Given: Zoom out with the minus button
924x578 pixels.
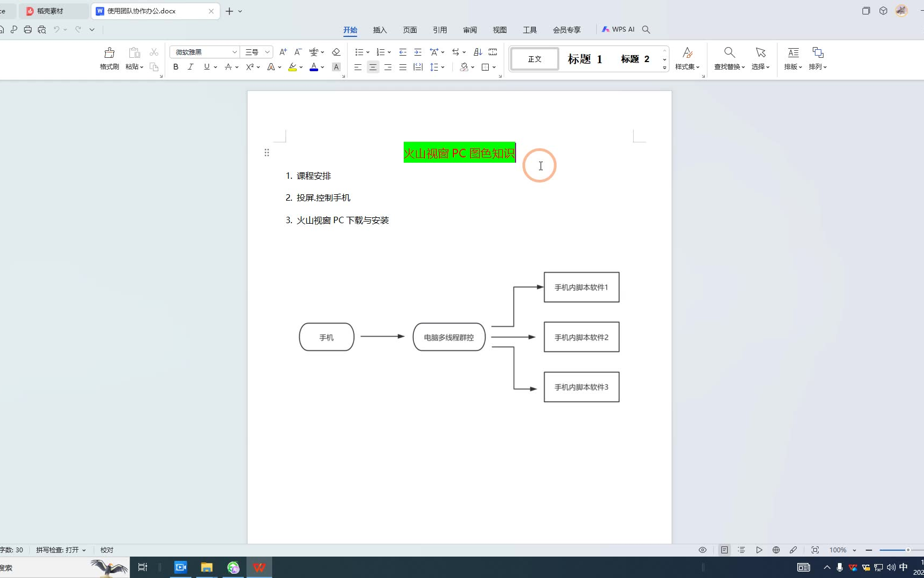Looking at the screenshot, I should pyautogui.click(x=869, y=550).
